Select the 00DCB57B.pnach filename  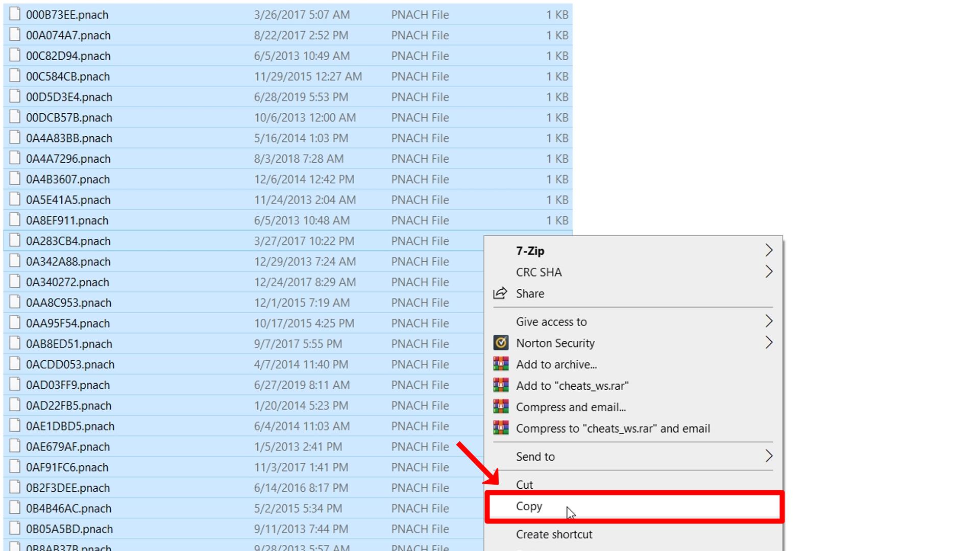point(69,117)
